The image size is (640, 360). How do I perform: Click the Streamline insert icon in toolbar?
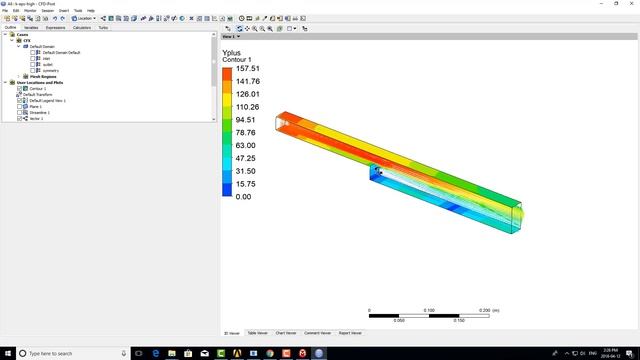tap(118, 18)
